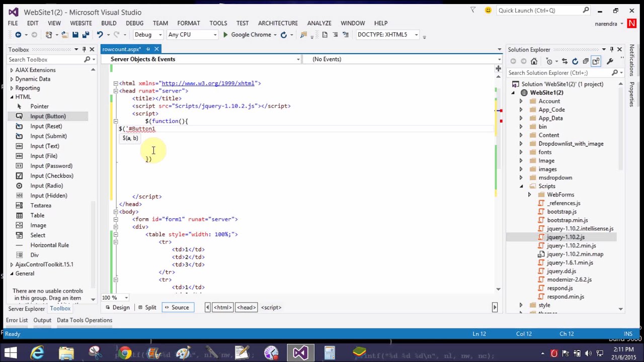Click the Quick Launch search box
This screenshot has width=644, height=362.
(x=543, y=10)
